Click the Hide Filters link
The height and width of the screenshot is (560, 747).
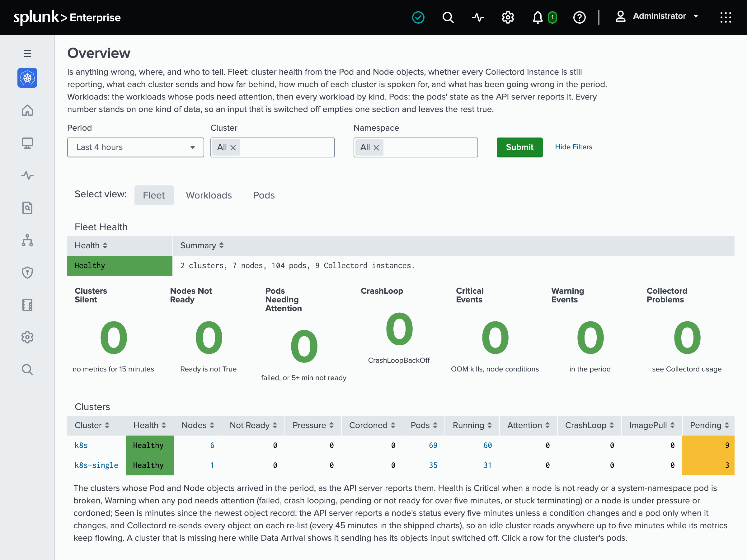(x=573, y=147)
